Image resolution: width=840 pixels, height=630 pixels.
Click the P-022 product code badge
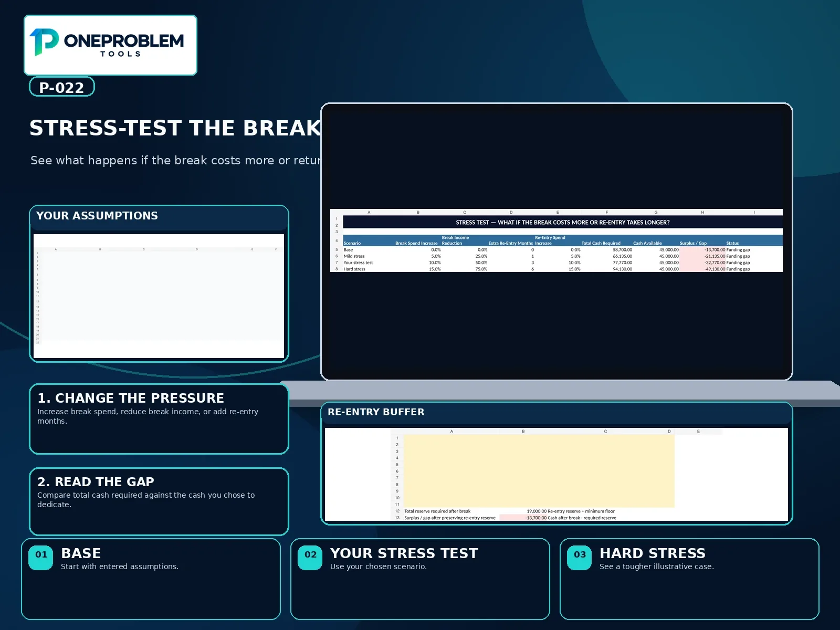click(61, 87)
